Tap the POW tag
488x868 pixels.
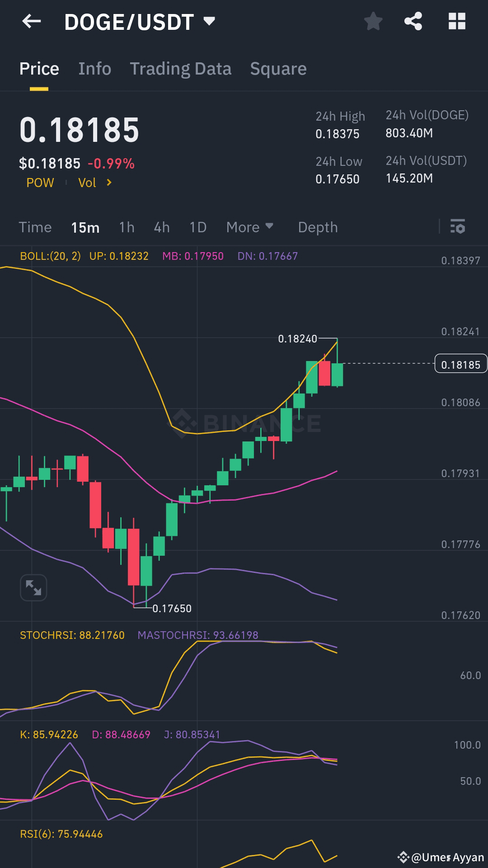click(40, 183)
